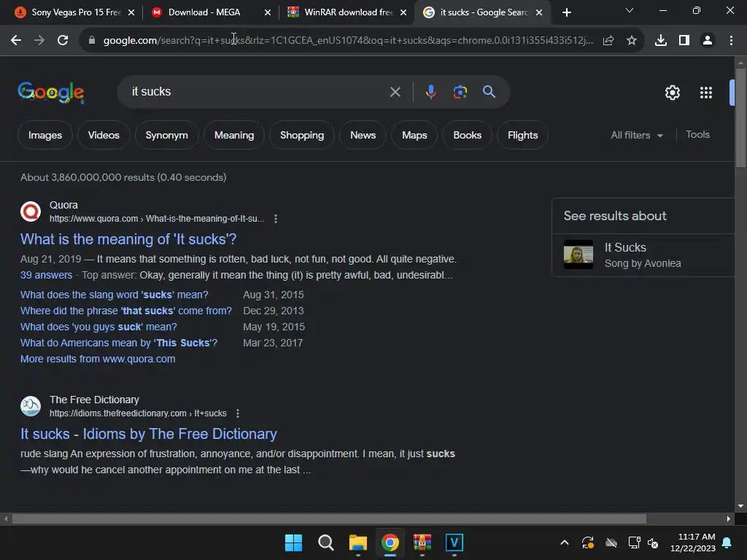Open 'What does you guys suck mean?'
The image size is (747, 560).
(x=98, y=327)
